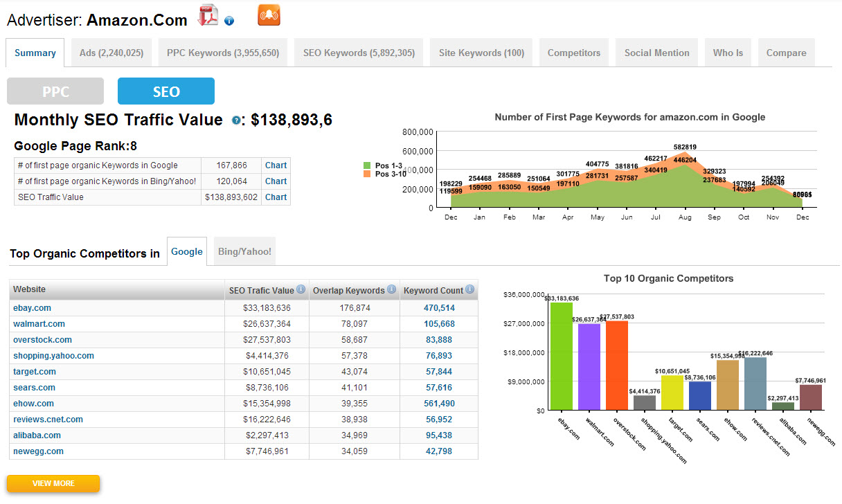Click the $138,893,602 SEO Traffic Value cell
The height and width of the screenshot is (504, 842).
click(x=231, y=197)
